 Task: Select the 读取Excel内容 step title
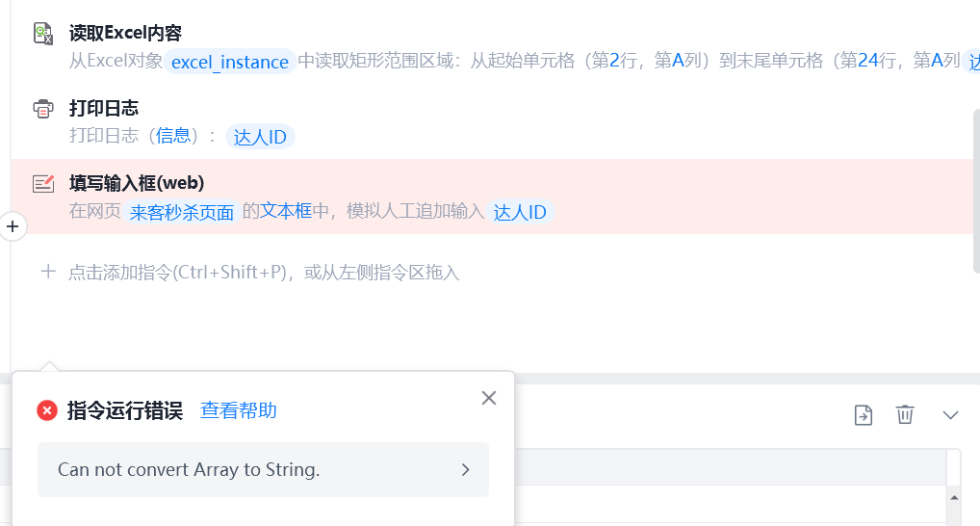click(x=125, y=34)
